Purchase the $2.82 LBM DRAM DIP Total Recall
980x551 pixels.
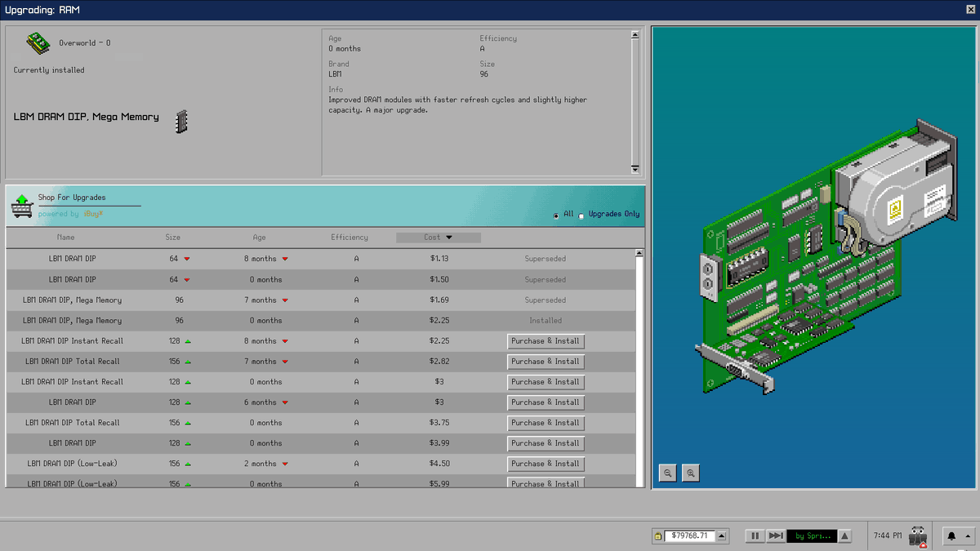click(546, 362)
